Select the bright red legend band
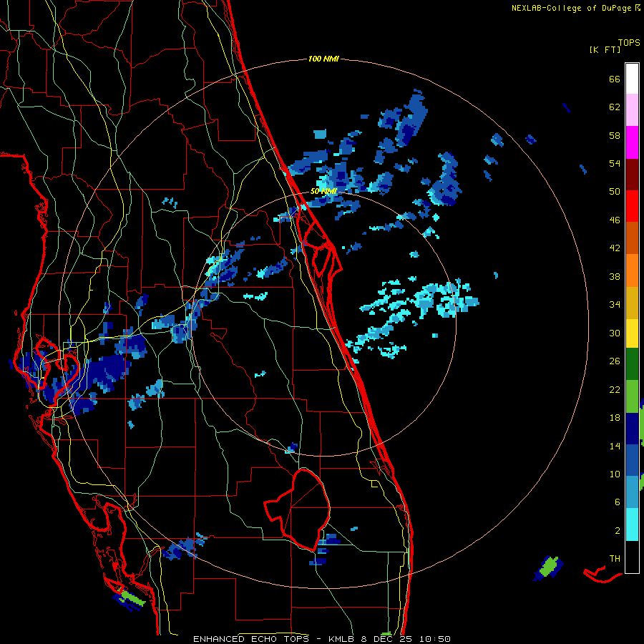 click(x=632, y=206)
